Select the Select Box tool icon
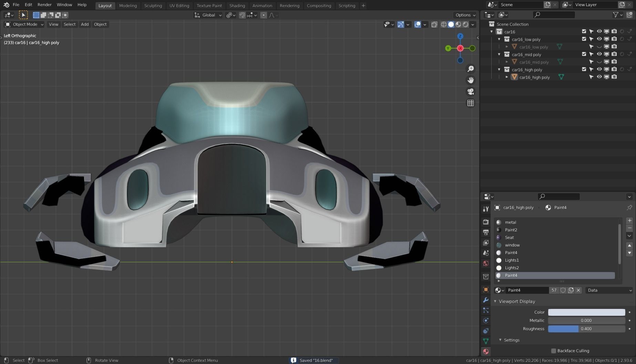The width and height of the screenshot is (636, 364). (x=23, y=15)
